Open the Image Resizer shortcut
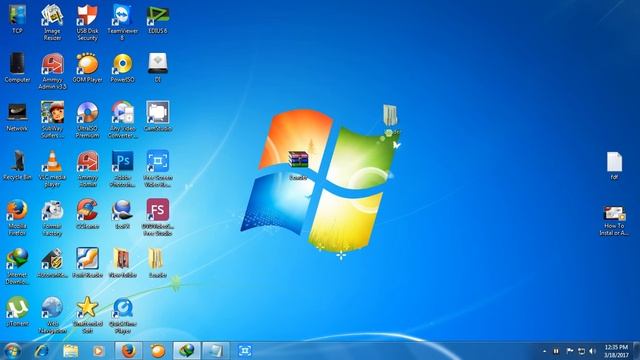 point(52,22)
